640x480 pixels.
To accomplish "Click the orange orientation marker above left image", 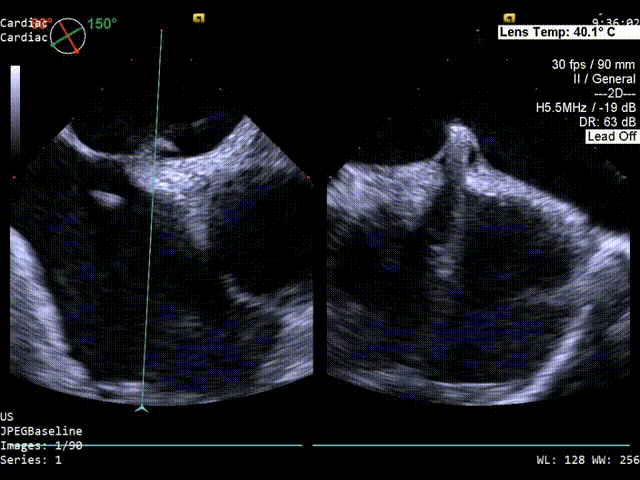I will [x=200, y=17].
